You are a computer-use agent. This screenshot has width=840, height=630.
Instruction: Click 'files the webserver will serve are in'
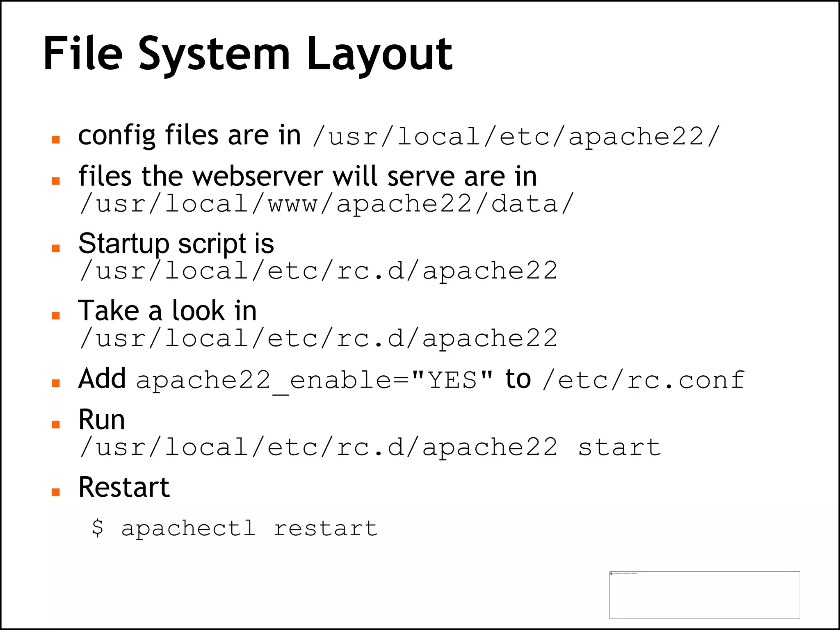tap(308, 177)
